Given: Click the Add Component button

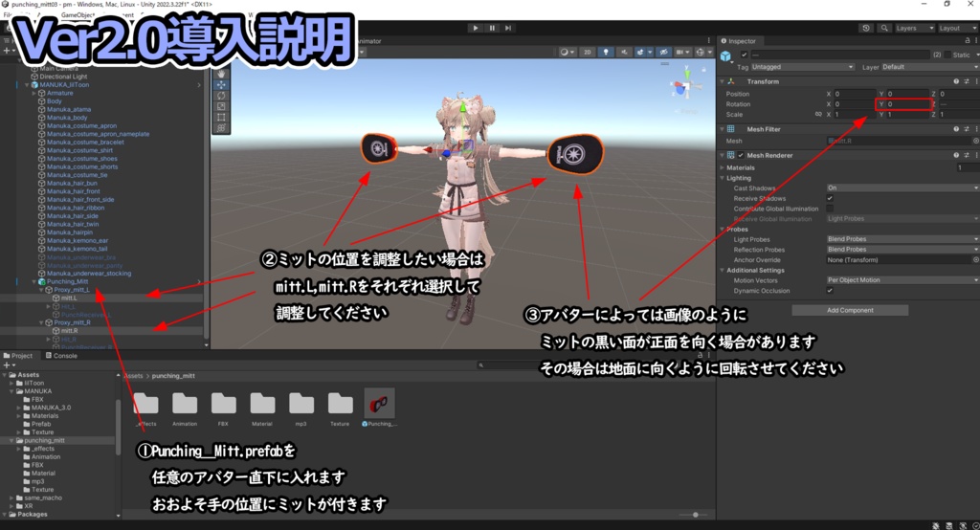Looking at the screenshot, I should pyautogui.click(x=850, y=311).
